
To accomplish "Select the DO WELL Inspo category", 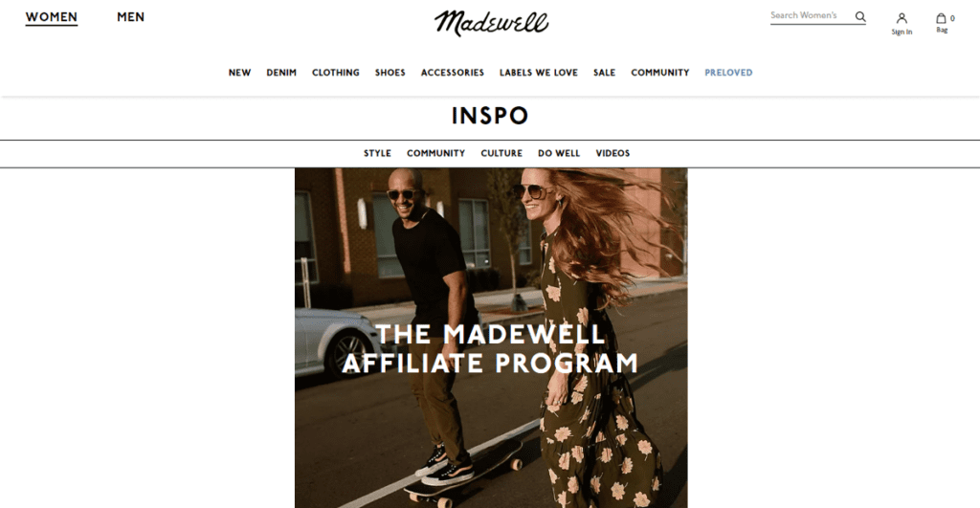I will point(559,153).
